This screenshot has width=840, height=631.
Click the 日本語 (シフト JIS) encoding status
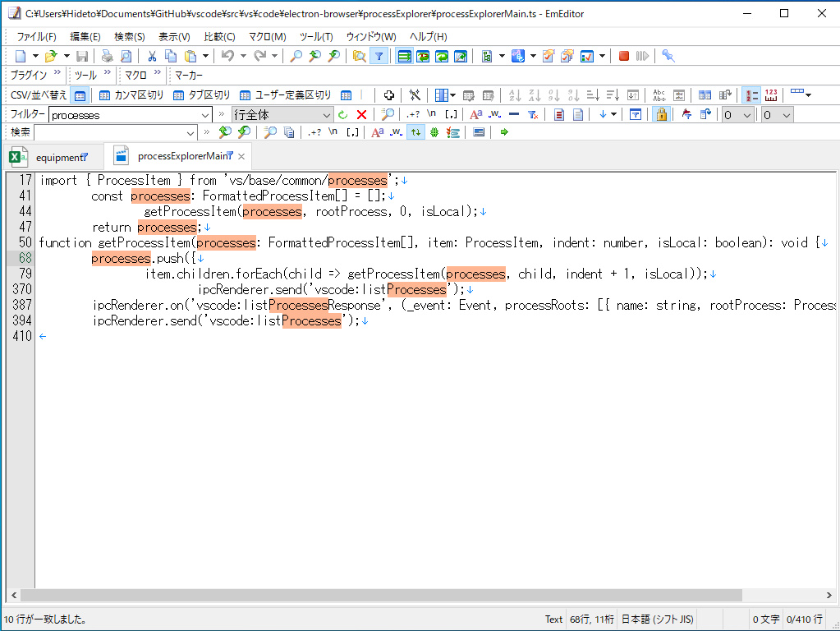(x=657, y=619)
